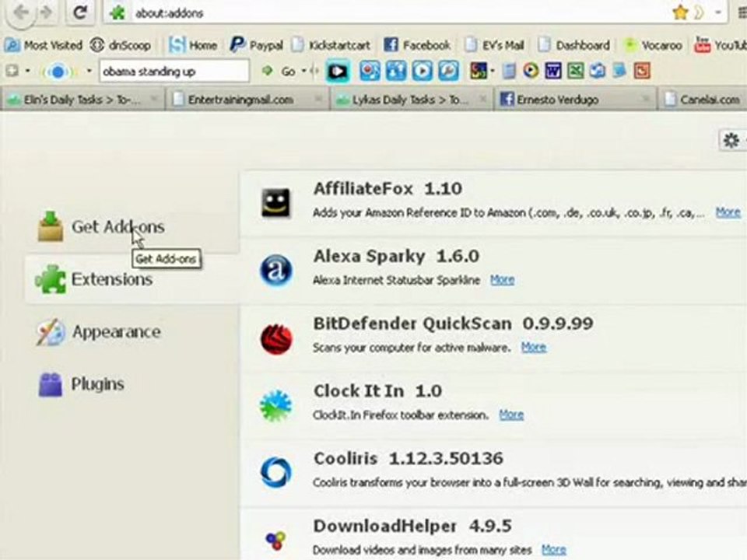Open the Word 'W' toolbar icon
The width and height of the screenshot is (747, 560).
pos(553,72)
